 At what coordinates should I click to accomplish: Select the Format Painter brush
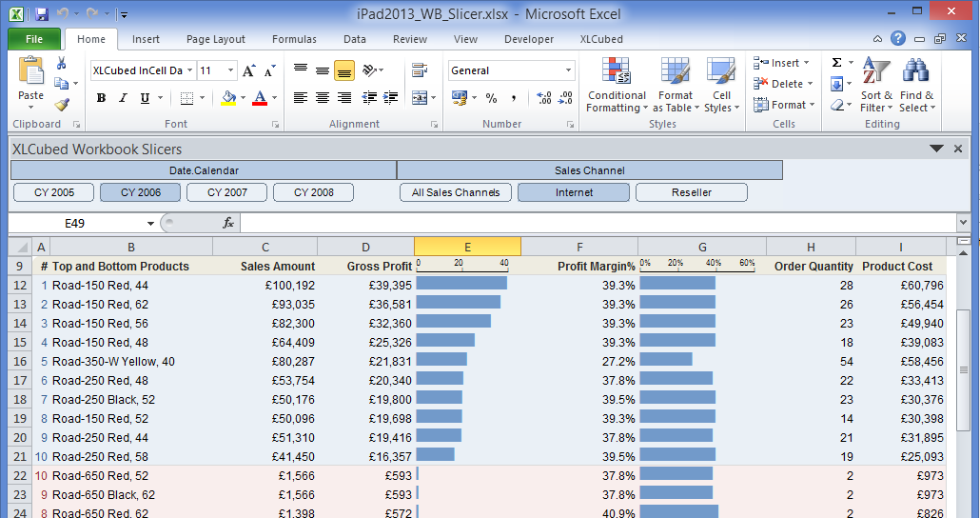tap(61, 105)
